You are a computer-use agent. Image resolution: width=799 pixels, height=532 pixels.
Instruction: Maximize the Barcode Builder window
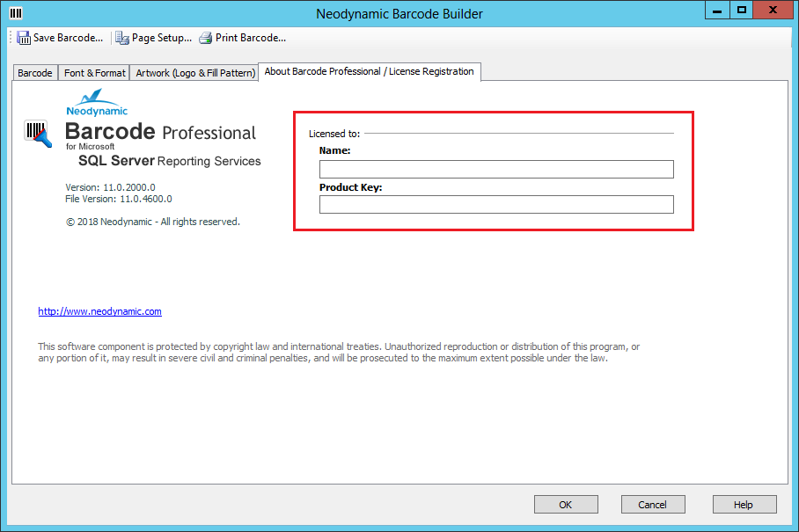(x=742, y=11)
